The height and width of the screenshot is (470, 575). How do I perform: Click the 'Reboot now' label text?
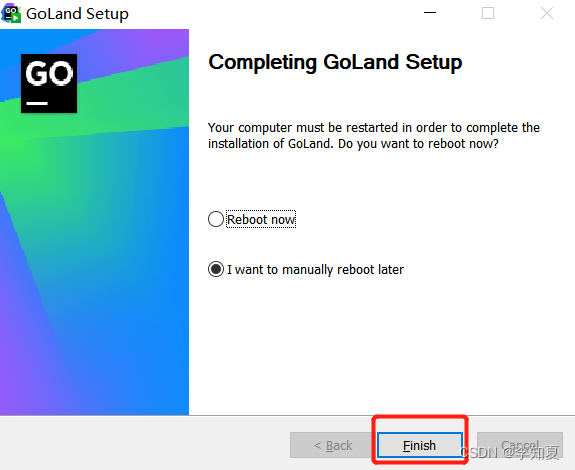pos(261,220)
